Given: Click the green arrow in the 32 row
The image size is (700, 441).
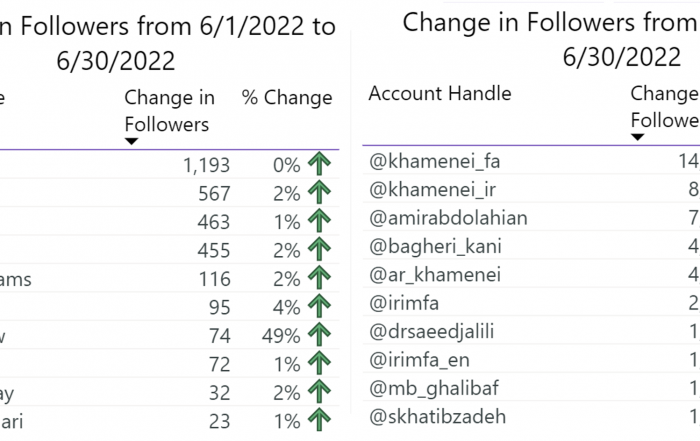Looking at the screenshot, I should [x=319, y=392].
